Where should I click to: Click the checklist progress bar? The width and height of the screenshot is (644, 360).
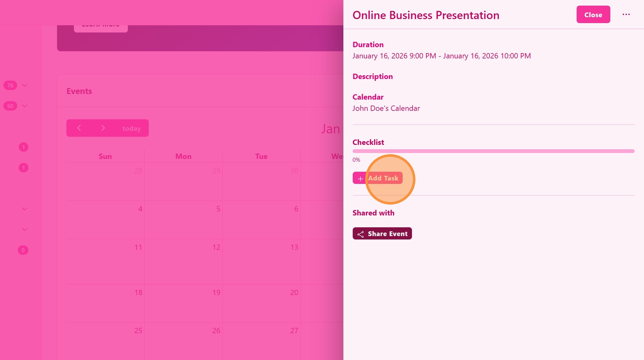coord(493,151)
